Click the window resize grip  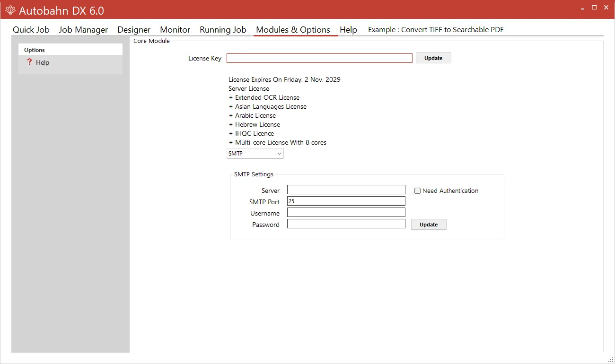pos(611,360)
